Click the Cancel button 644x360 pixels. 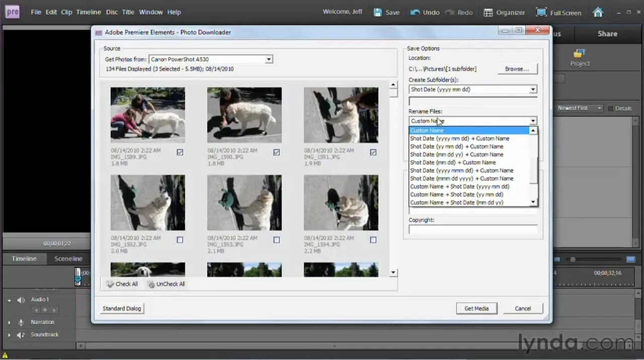point(523,308)
